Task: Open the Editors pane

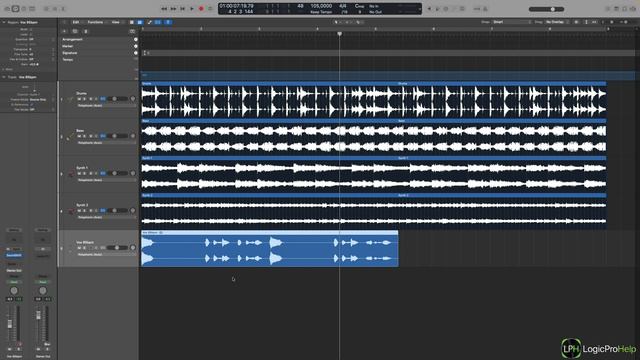Action: pyautogui.click(x=63, y=9)
